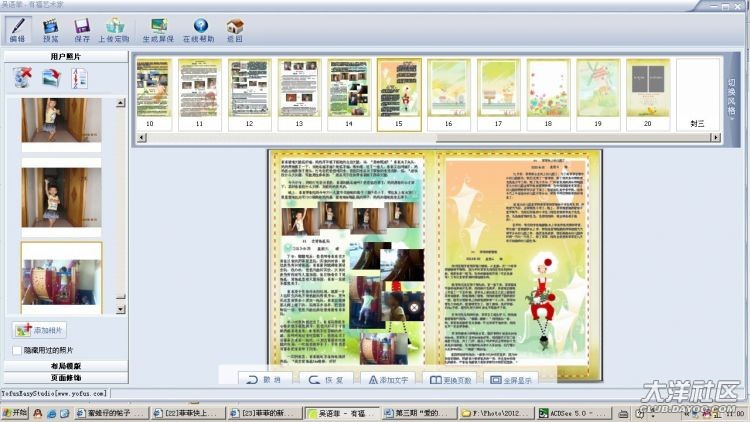Click the 添加文字 (Add Text) button
The width and height of the screenshot is (750, 422).
(x=383, y=380)
